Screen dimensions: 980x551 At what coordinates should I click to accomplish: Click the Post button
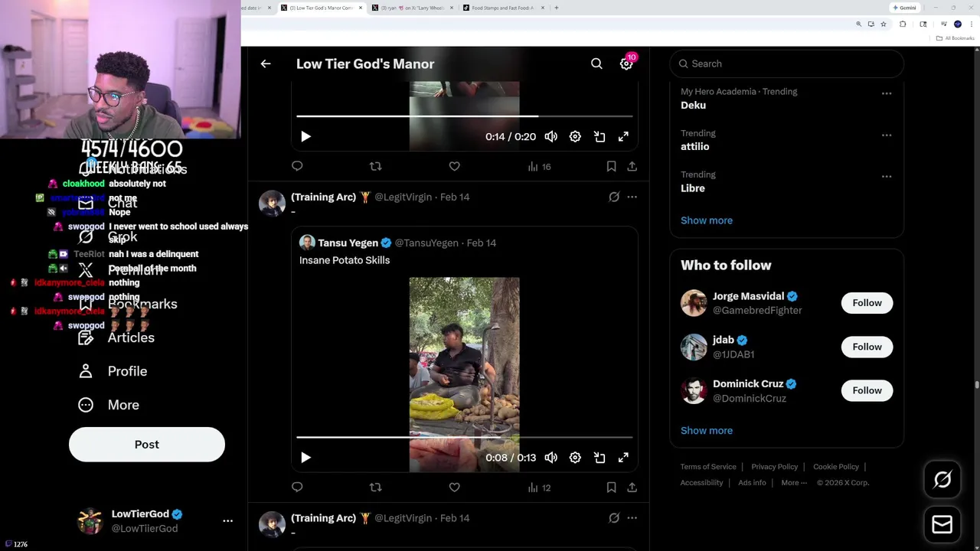click(147, 445)
